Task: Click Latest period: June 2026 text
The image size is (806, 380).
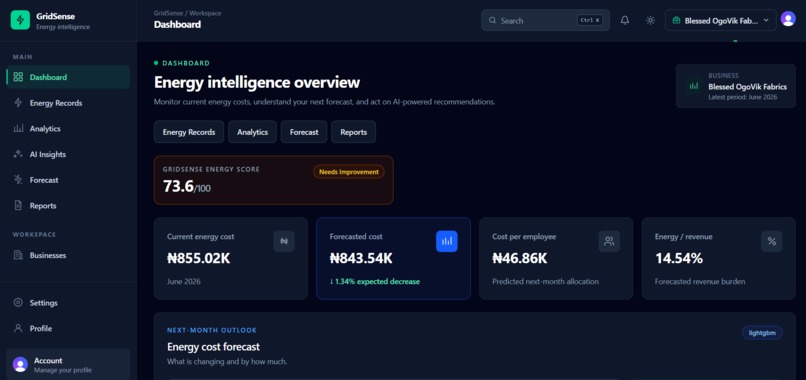Action: [743, 97]
